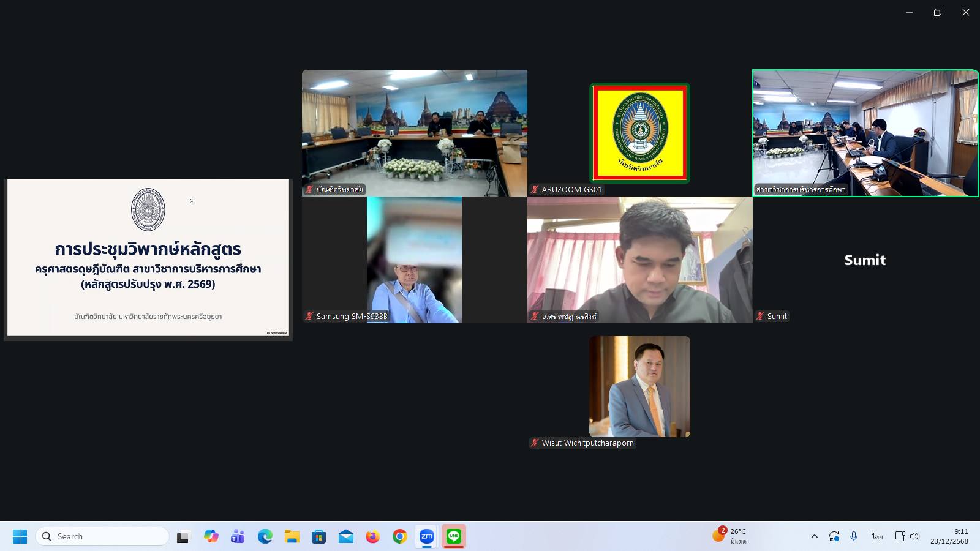Open Copilot from the taskbar
Viewport: 980px width, 551px height.
point(211,536)
